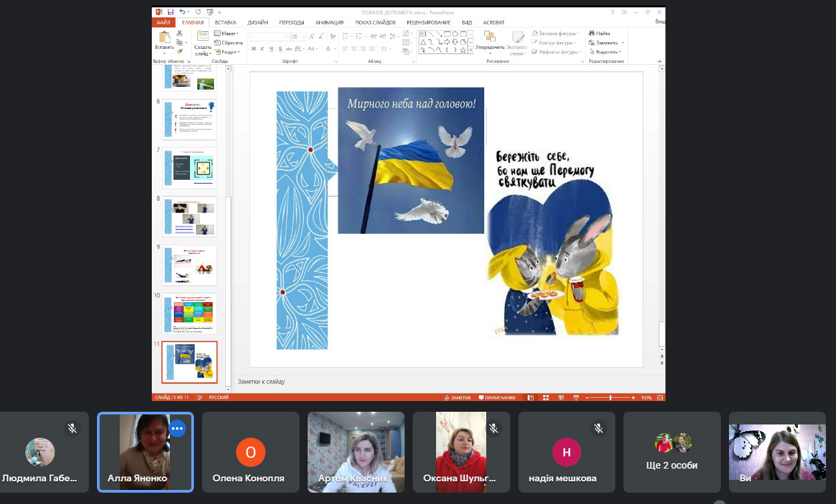Screen dimensions: 836x504
Task: Open more options on Алла Яненко tile
Action: tap(177, 428)
